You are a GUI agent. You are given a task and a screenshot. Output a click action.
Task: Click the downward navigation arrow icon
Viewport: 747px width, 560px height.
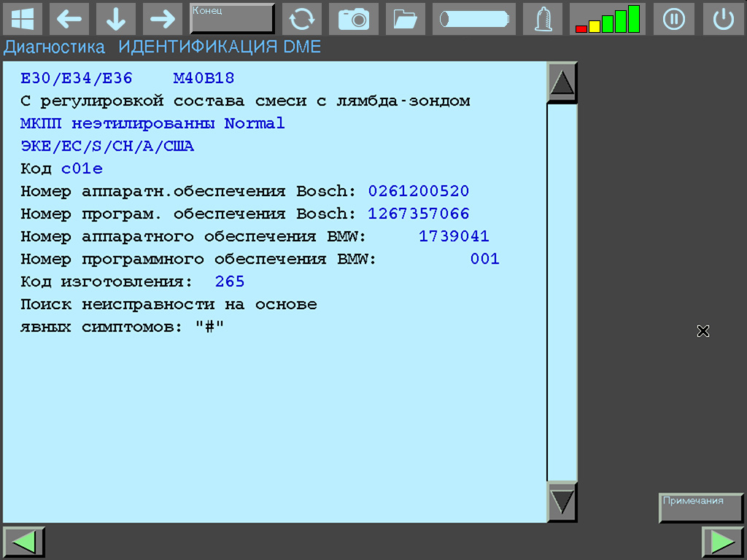(115, 19)
